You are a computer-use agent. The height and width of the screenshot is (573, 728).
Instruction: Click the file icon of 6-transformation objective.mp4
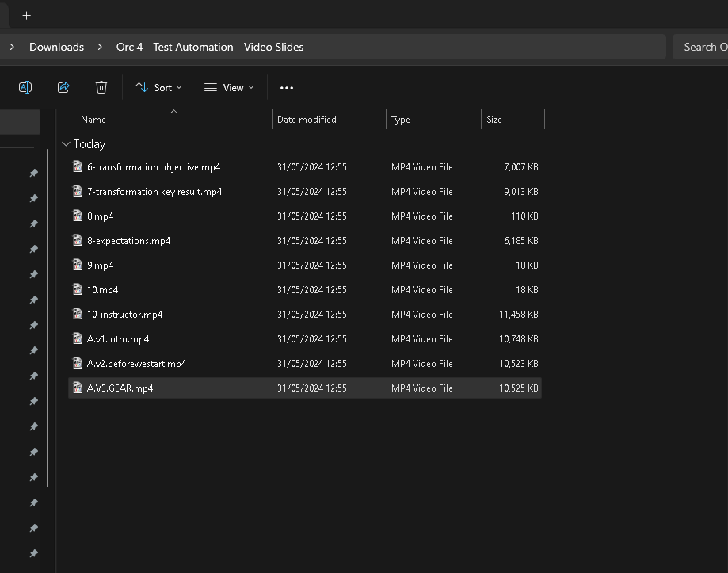(78, 166)
